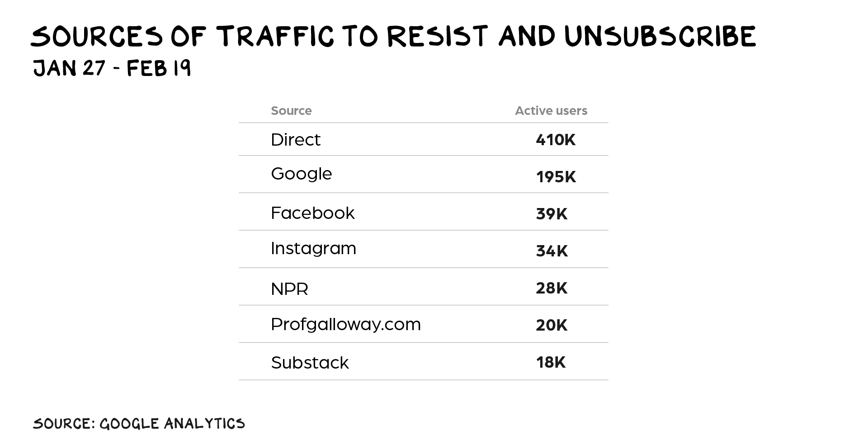Click the 18K value for Substack

[x=551, y=362]
